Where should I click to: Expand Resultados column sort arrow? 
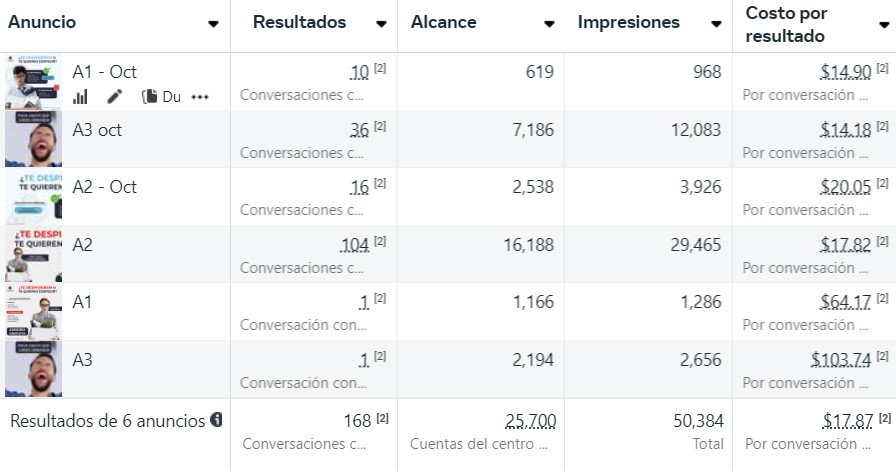pos(381,24)
